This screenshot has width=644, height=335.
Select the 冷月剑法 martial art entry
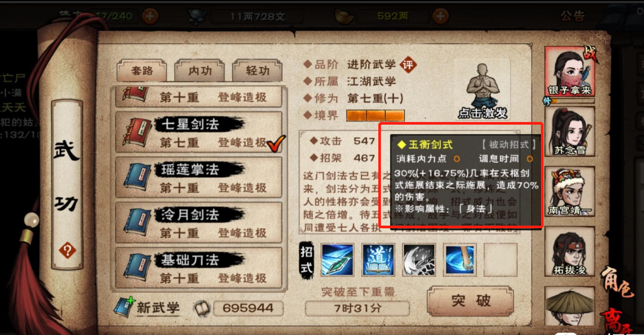(199, 223)
